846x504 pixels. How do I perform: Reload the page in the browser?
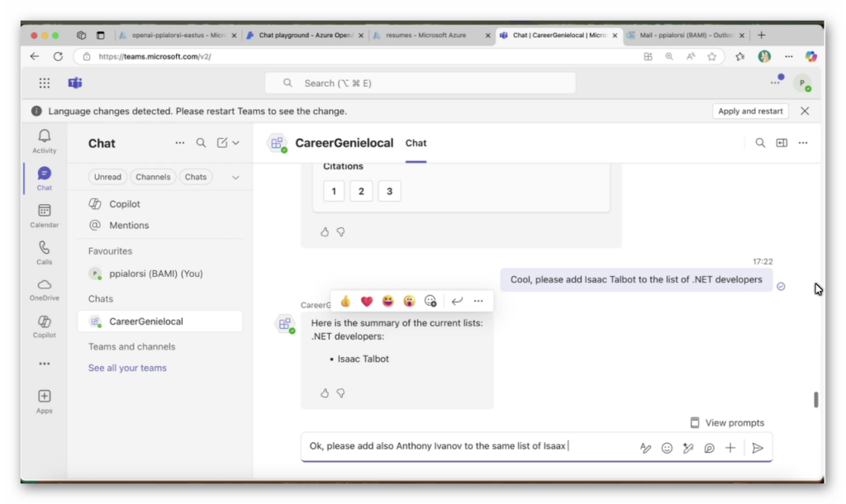(x=58, y=57)
